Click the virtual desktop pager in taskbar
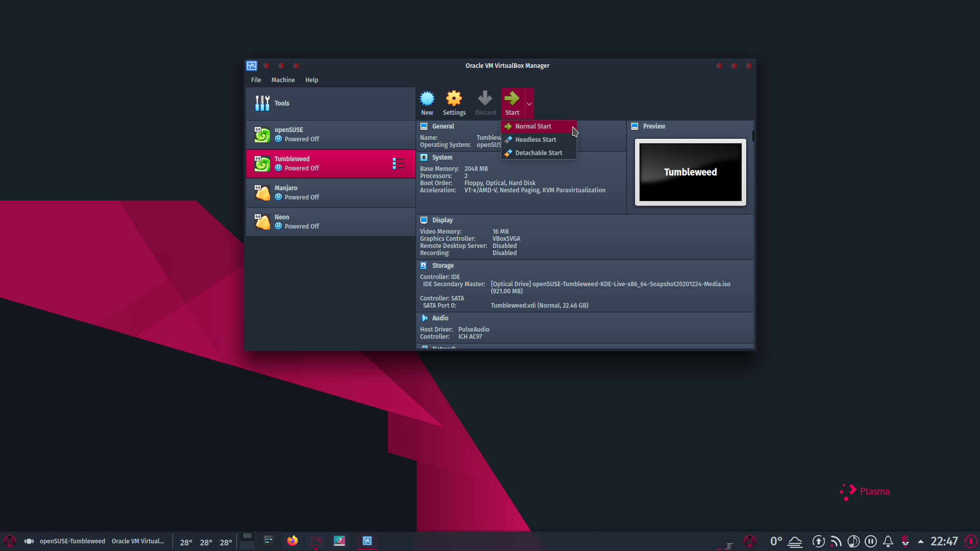980x551 pixels. point(247,541)
